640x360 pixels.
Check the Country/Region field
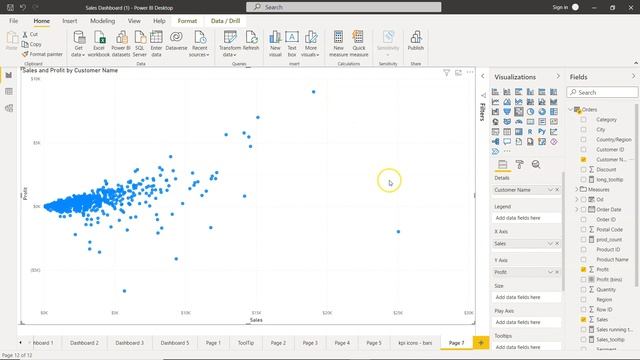click(x=583, y=140)
